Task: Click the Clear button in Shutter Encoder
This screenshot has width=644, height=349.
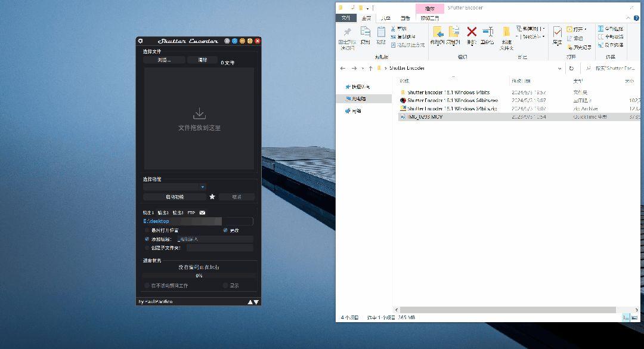Action: [x=203, y=60]
